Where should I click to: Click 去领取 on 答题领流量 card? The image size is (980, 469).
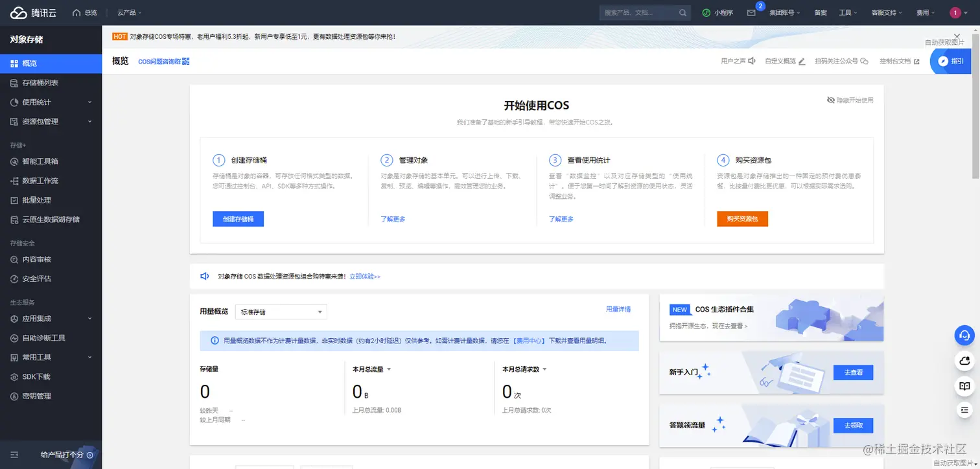[853, 426]
